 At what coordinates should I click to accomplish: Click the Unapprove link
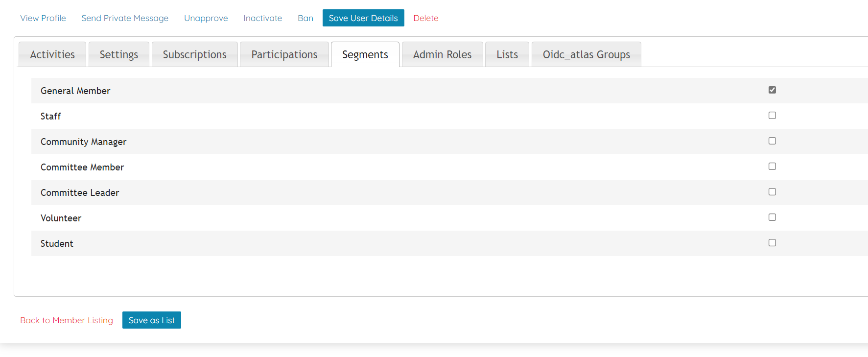click(x=206, y=18)
